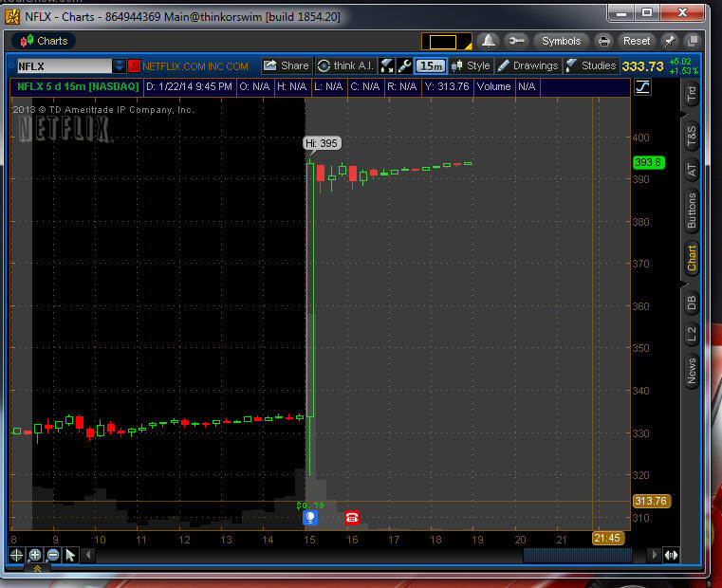Click the Reset button
Viewport: 722px width, 588px height.
pyautogui.click(x=637, y=41)
